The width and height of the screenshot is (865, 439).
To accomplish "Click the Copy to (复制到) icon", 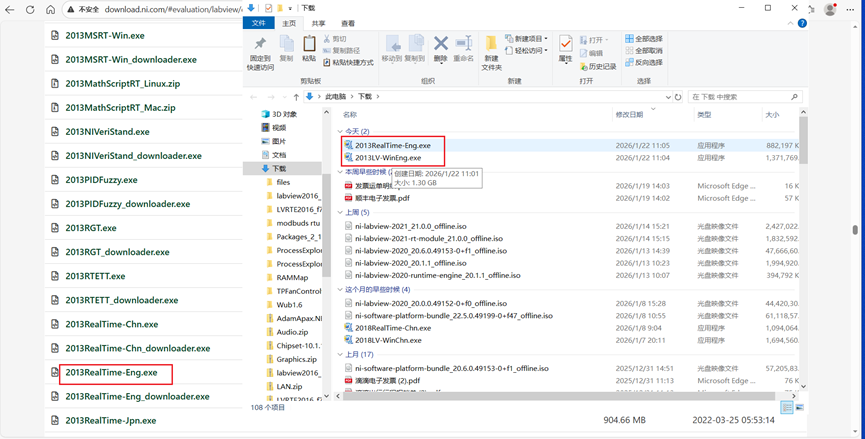I will click(414, 44).
